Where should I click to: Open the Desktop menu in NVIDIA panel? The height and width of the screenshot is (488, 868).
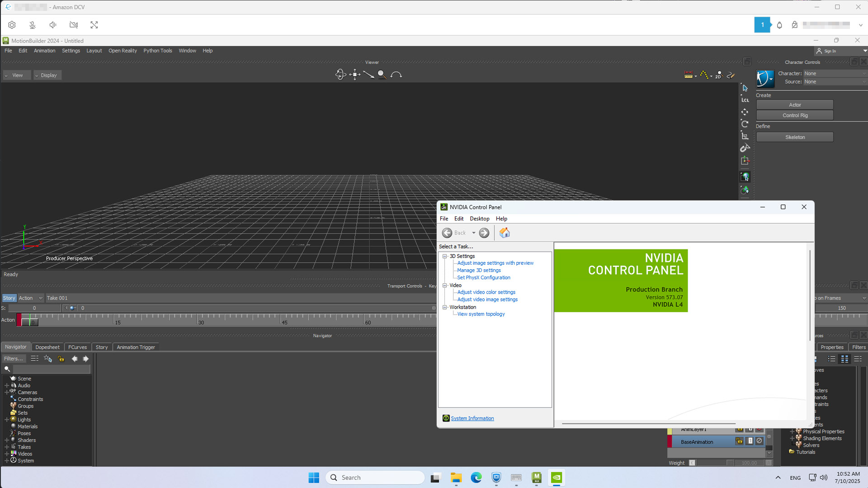pyautogui.click(x=479, y=219)
